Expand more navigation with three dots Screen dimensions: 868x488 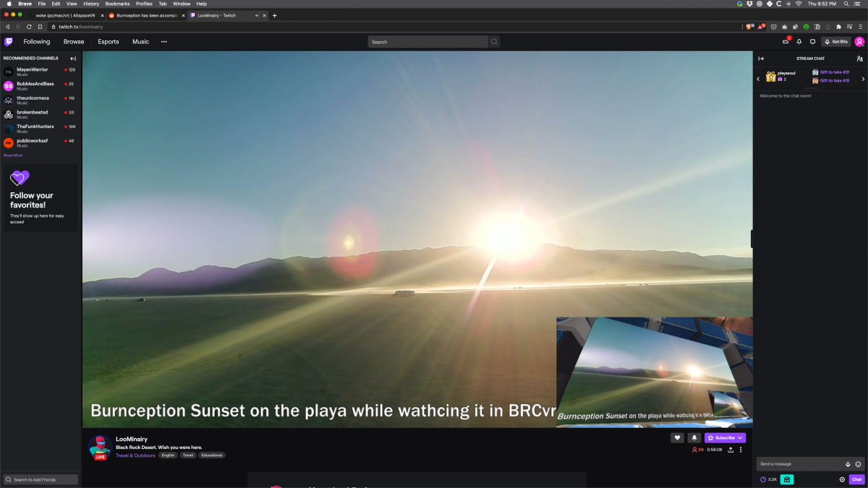[x=164, y=42]
